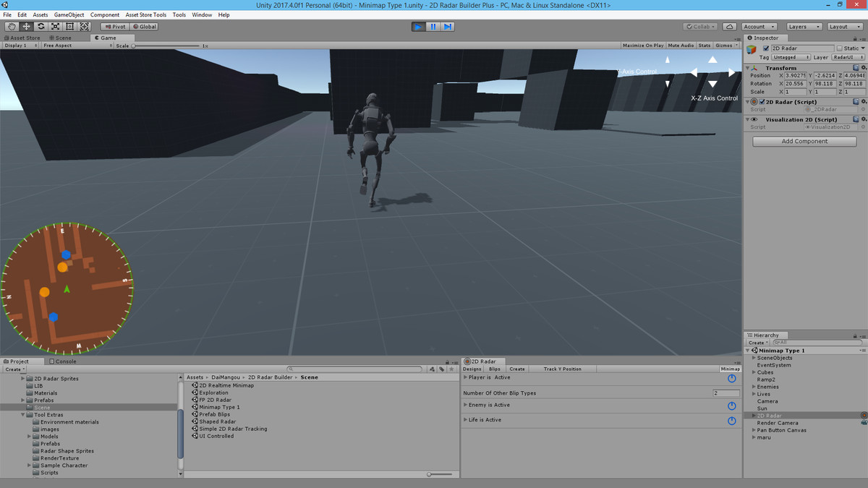868x488 pixels.
Task: Click Maximize On Play
Action: (x=642, y=45)
